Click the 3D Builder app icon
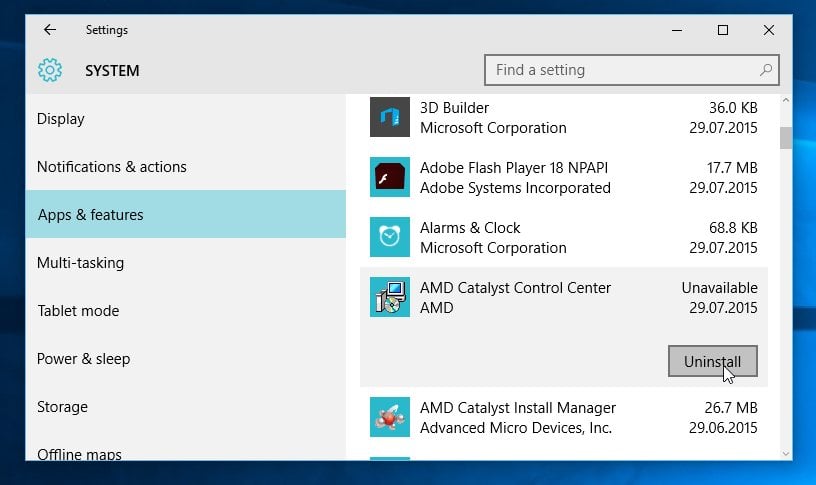 390,118
